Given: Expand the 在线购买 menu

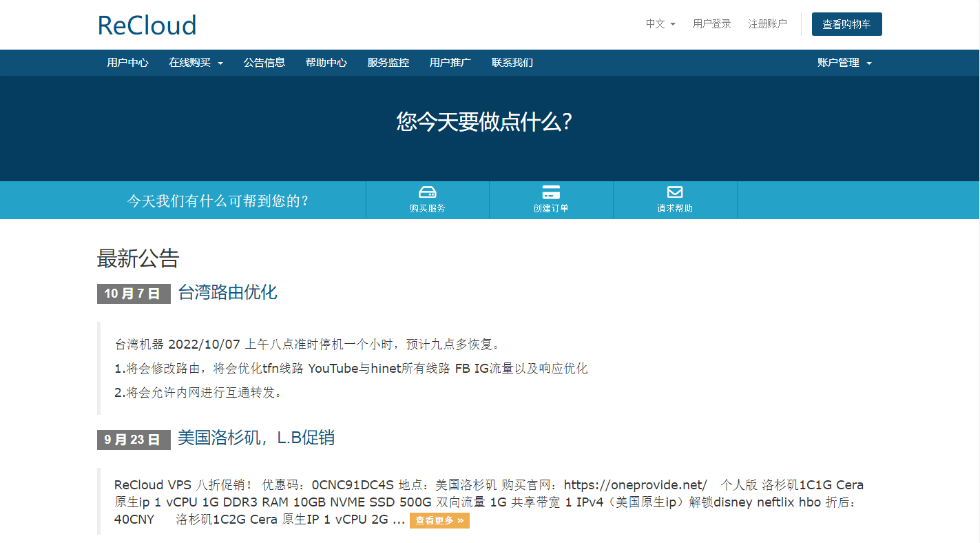Looking at the screenshot, I should pyautogui.click(x=196, y=63).
